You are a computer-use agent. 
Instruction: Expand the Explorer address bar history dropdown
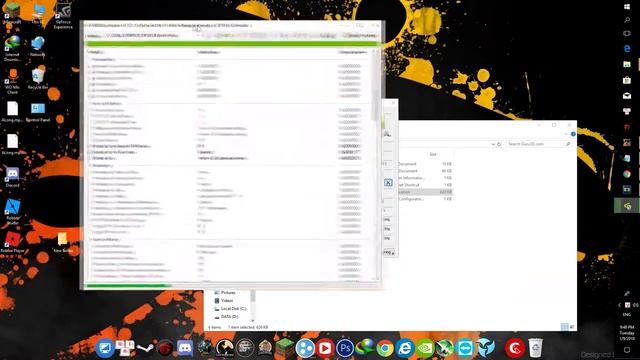pos(493,144)
